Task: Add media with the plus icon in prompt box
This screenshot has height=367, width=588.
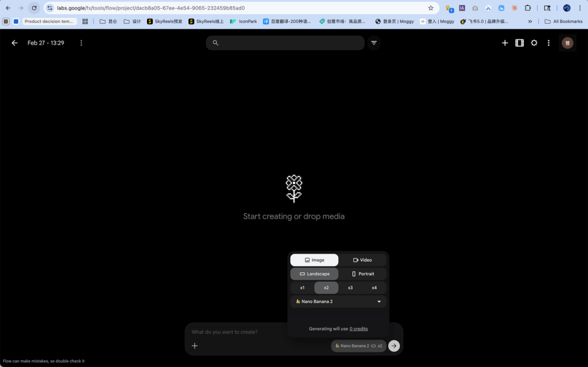Action: pyautogui.click(x=194, y=346)
